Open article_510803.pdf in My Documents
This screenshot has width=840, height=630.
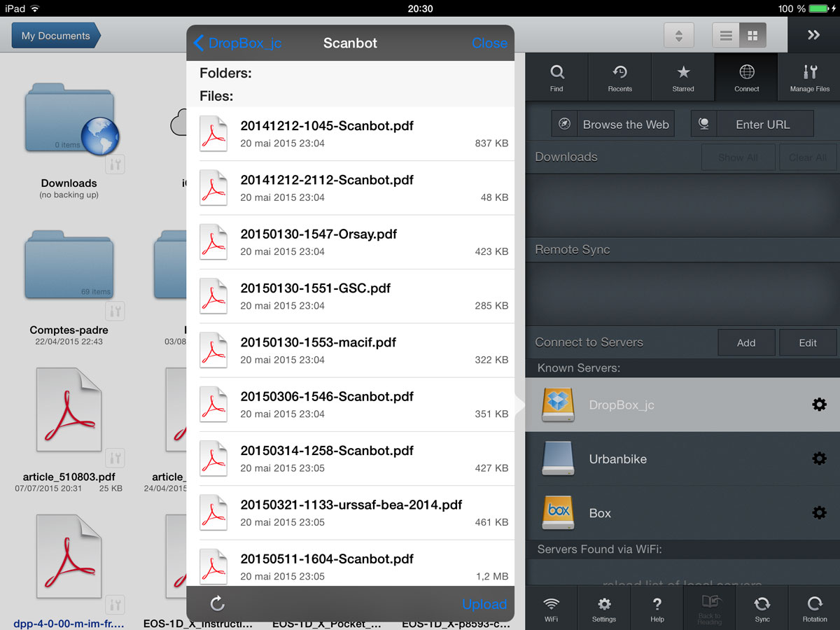tap(69, 409)
